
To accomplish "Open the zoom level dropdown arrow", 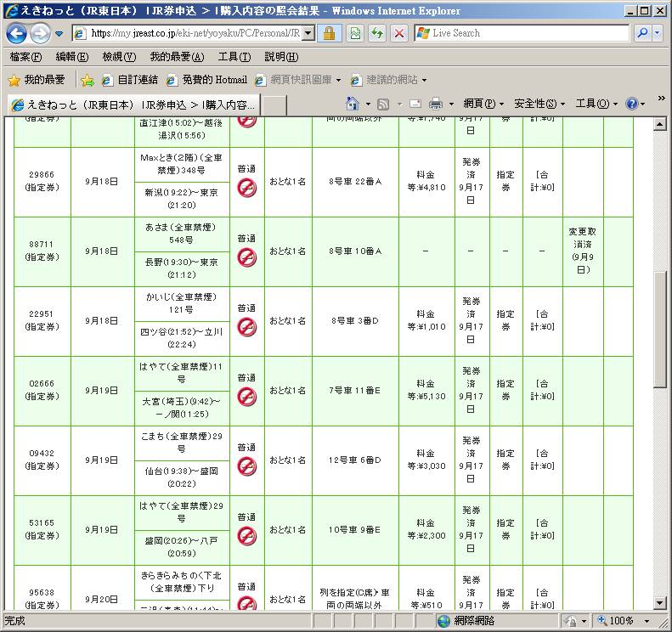I will tap(647, 621).
